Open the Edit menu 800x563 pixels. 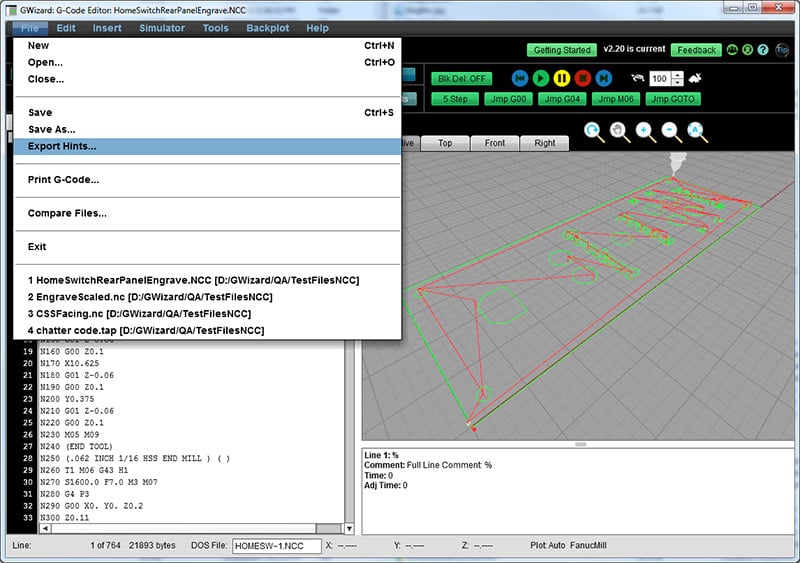point(66,28)
